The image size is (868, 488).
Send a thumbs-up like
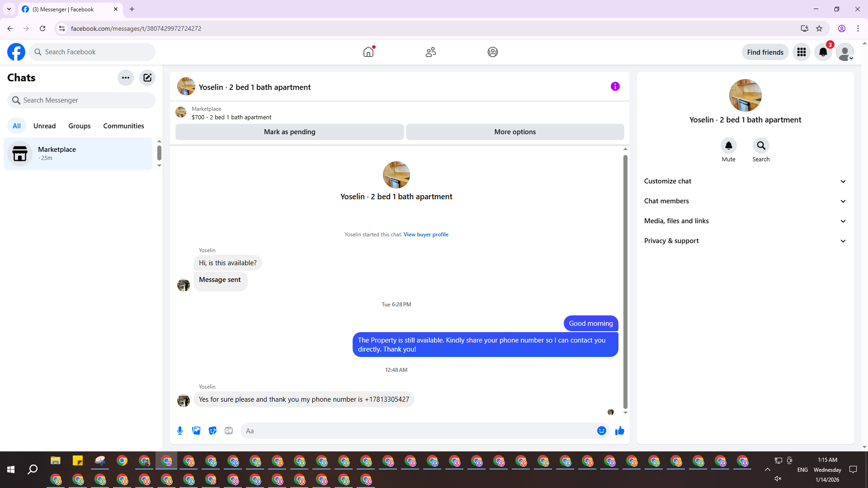pyautogui.click(x=619, y=431)
